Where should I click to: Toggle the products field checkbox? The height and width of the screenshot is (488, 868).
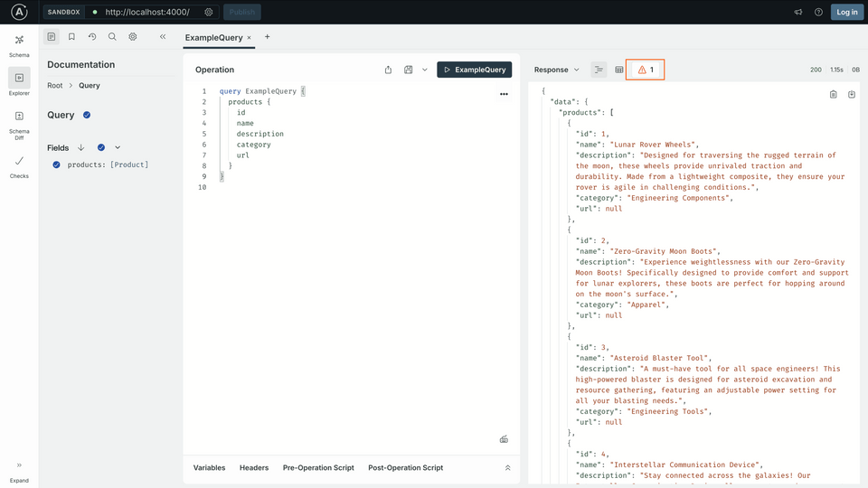point(57,164)
